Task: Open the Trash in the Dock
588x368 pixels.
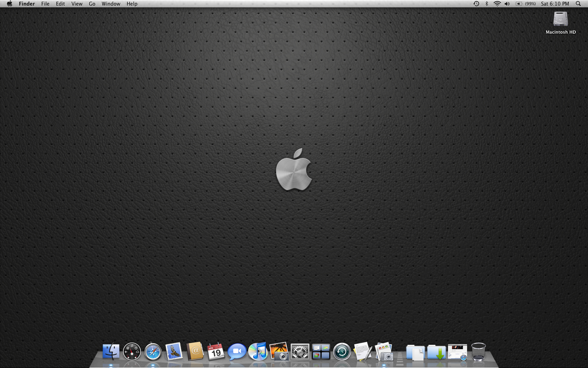Action: pos(478,352)
